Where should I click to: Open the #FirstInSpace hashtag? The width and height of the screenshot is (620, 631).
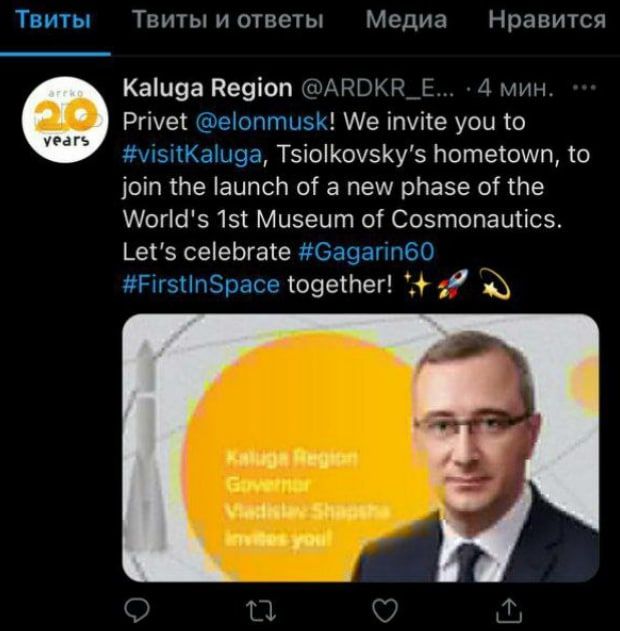point(201,285)
